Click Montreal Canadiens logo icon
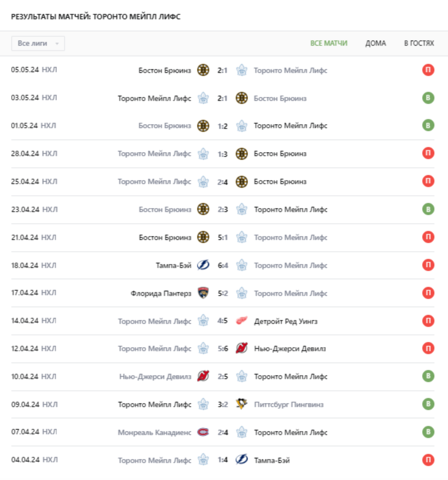448x480 pixels. [203, 432]
